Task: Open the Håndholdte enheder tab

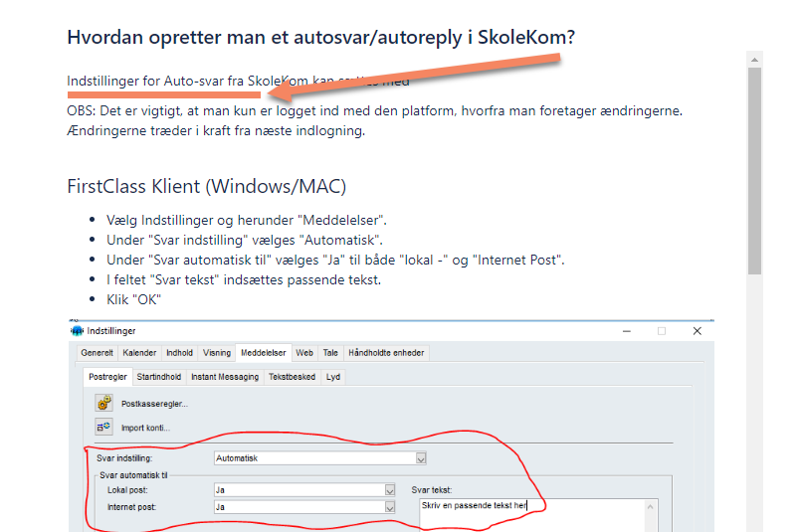Action: [x=386, y=353]
